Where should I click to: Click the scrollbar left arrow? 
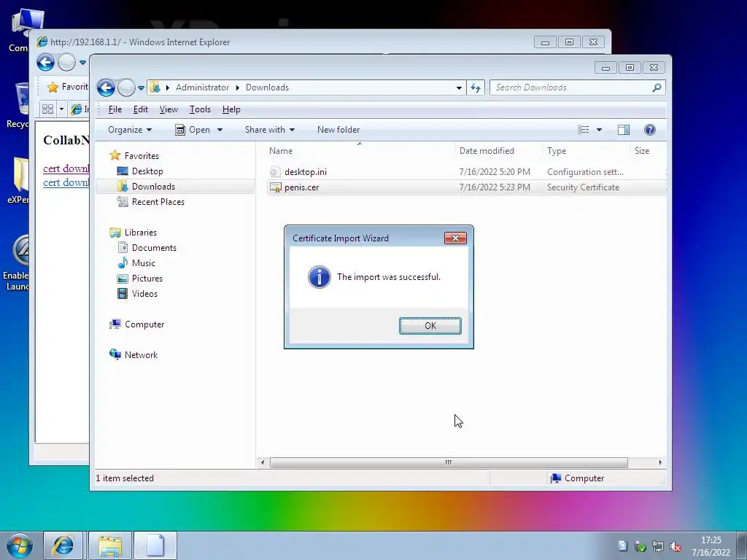click(x=263, y=462)
